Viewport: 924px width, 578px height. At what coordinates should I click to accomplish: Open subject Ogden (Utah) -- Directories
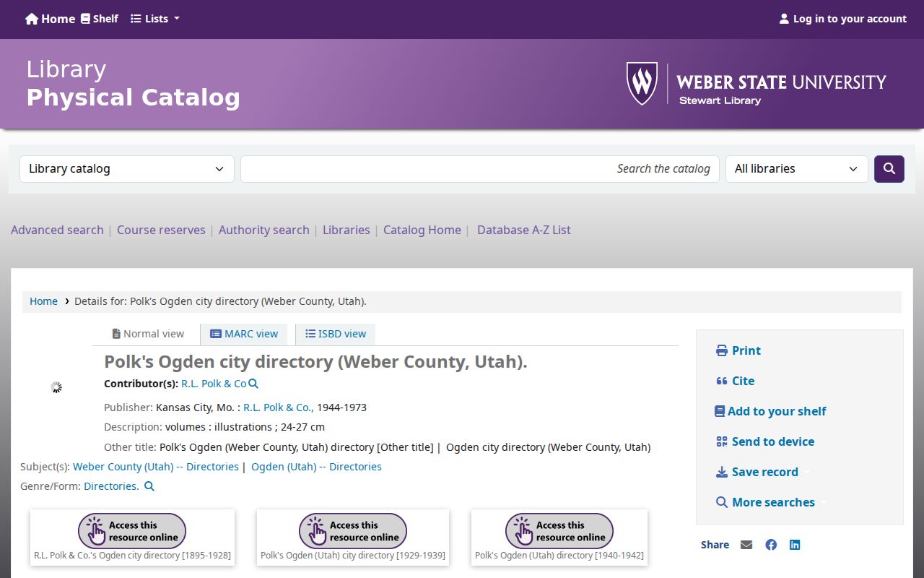click(x=316, y=467)
